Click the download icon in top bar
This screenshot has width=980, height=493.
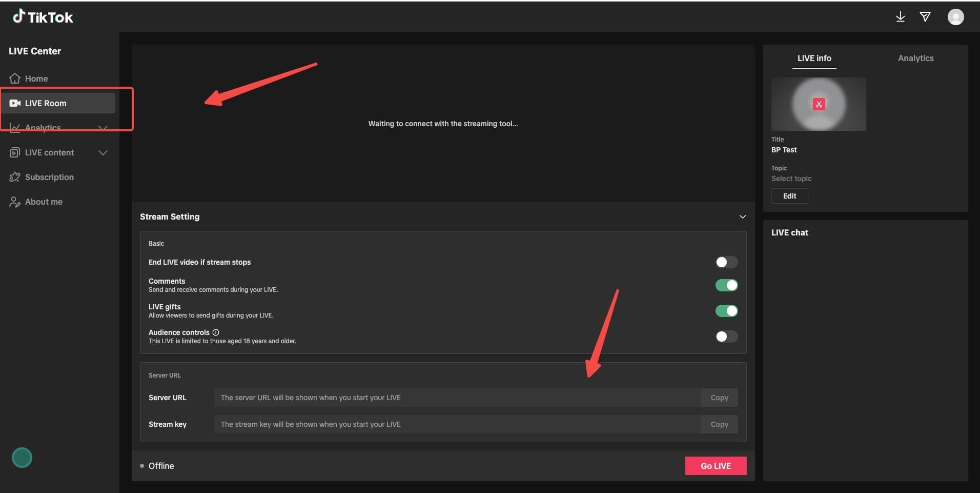900,16
